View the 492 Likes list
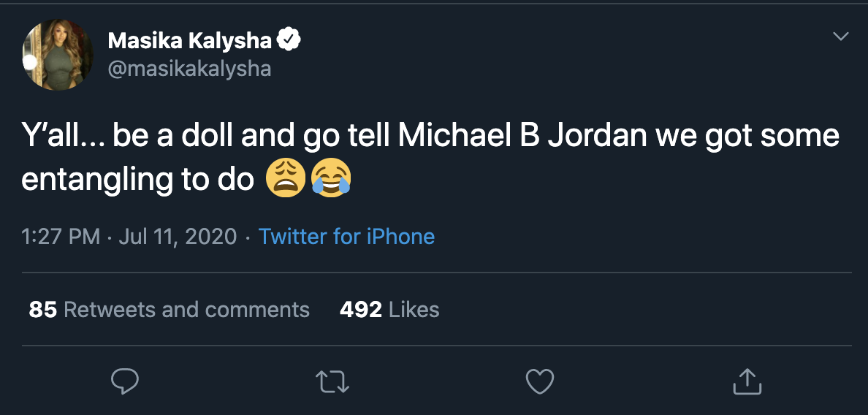This screenshot has height=415, width=868. [389, 310]
